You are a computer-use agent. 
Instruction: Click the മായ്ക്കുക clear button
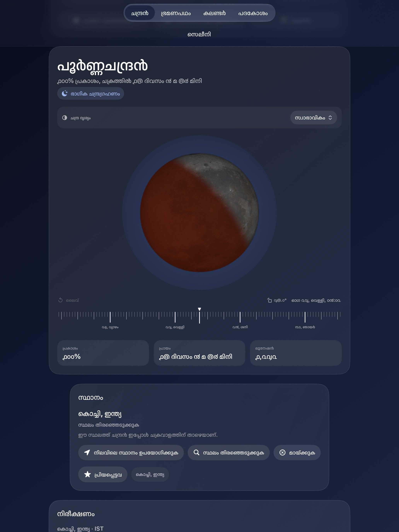[297, 453]
